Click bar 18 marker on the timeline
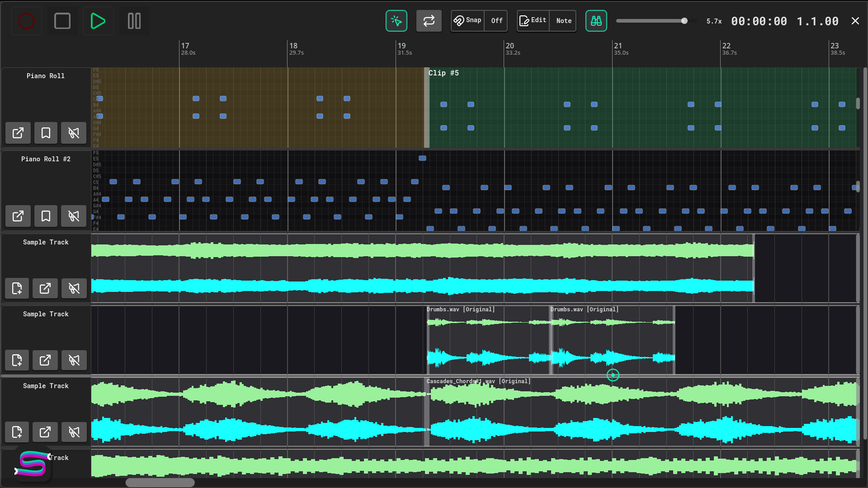 pyautogui.click(x=293, y=46)
